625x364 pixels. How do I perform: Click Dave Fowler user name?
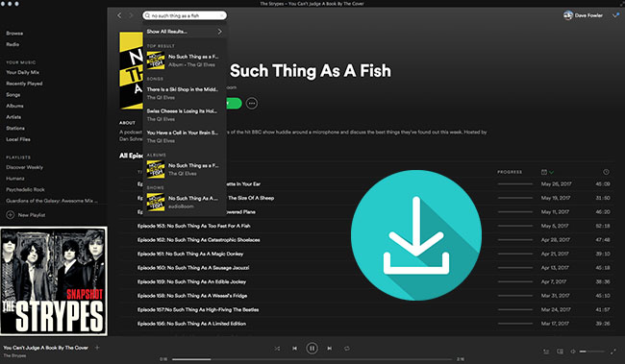click(588, 15)
